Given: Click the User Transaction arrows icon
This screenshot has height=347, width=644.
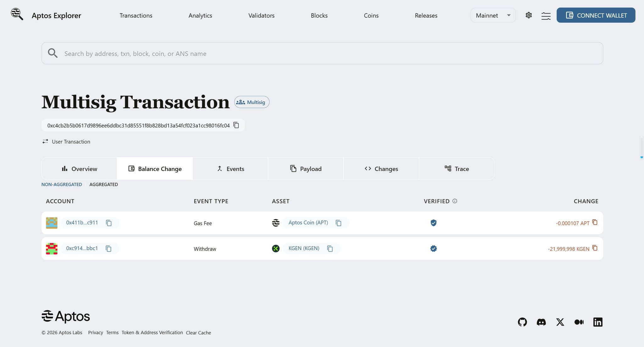Looking at the screenshot, I should 45,142.
